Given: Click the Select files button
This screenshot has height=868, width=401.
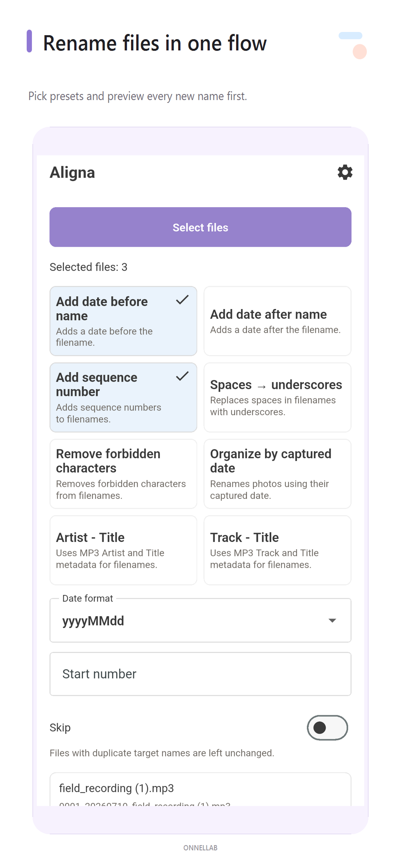Looking at the screenshot, I should (200, 227).
